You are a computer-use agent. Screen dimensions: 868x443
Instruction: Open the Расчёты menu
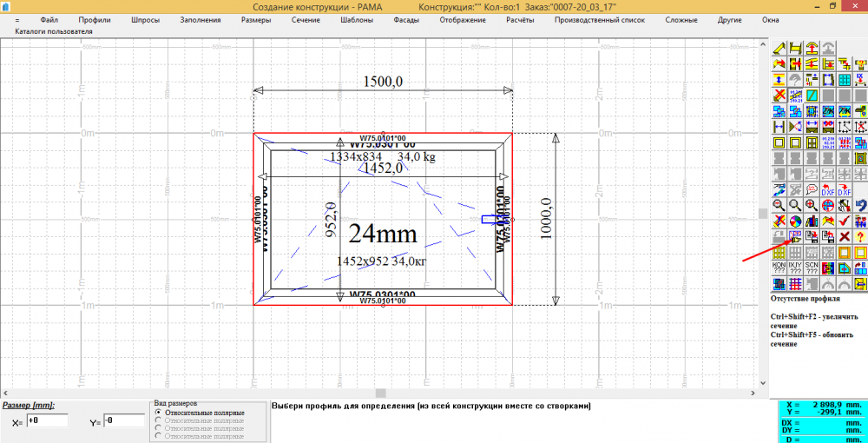pyautogui.click(x=520, y=20)
